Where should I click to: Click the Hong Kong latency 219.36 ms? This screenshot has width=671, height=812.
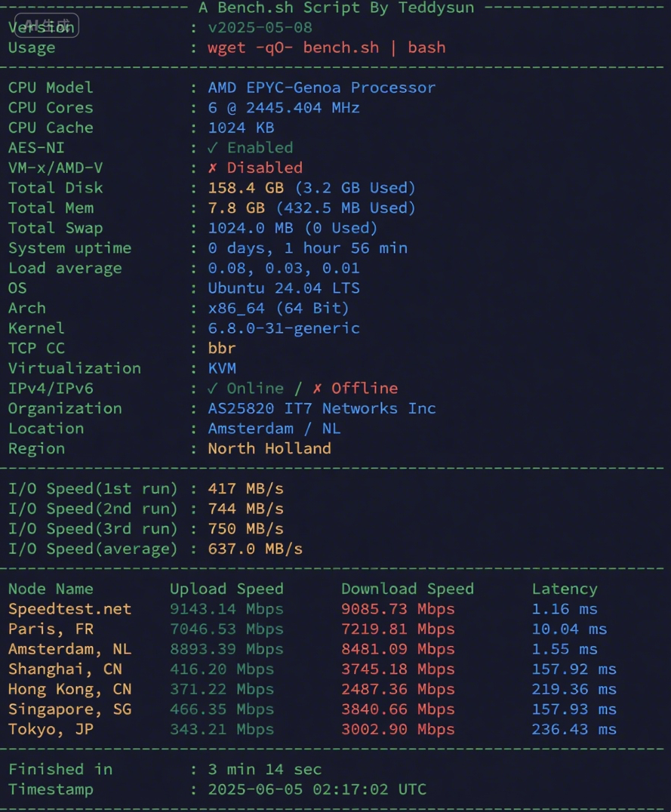point(574,690)
